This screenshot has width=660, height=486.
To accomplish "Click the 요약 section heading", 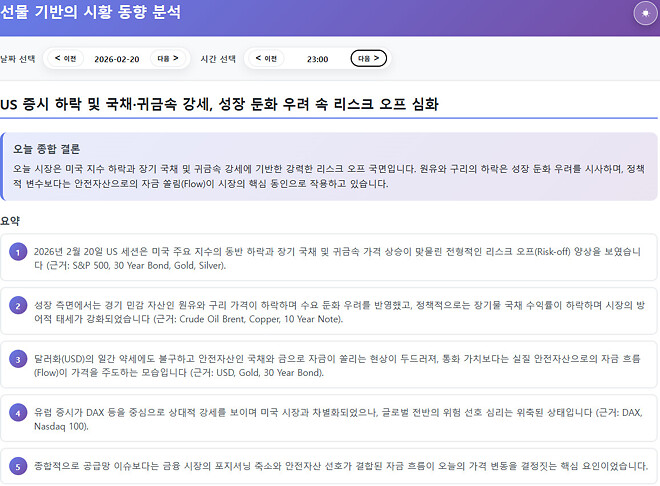I will point(10,221).
